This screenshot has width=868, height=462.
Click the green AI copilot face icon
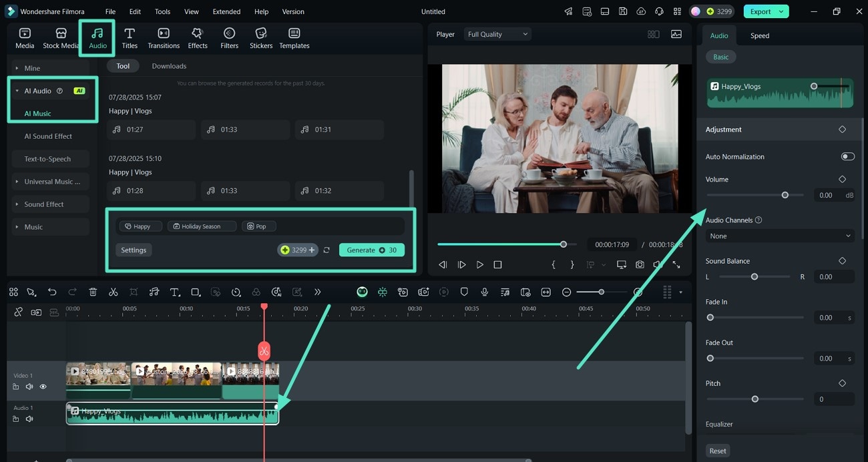(362, 292)
